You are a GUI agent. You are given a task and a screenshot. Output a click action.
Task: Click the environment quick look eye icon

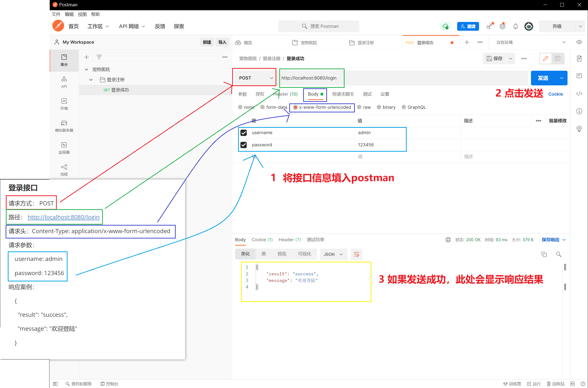point(579,42)
